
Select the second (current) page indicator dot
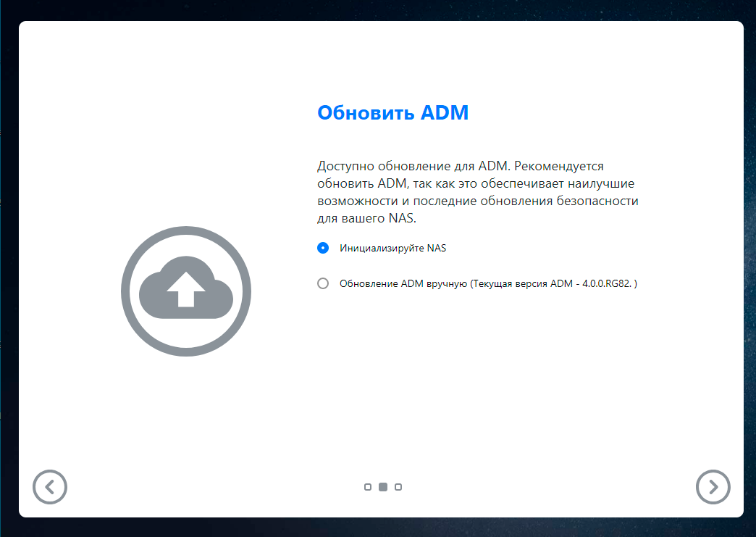tap(383, 487)
